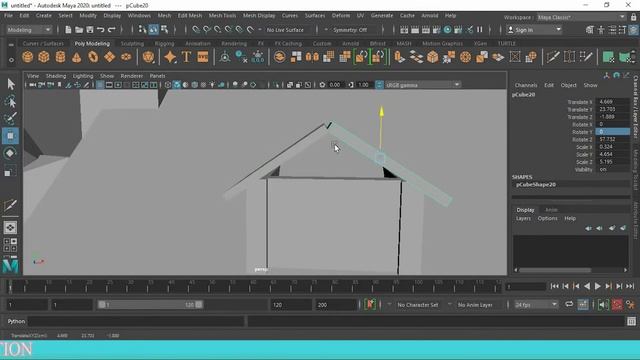Toggle loop playback mode
Screen dimensions: 640x360
coord(569,304)
